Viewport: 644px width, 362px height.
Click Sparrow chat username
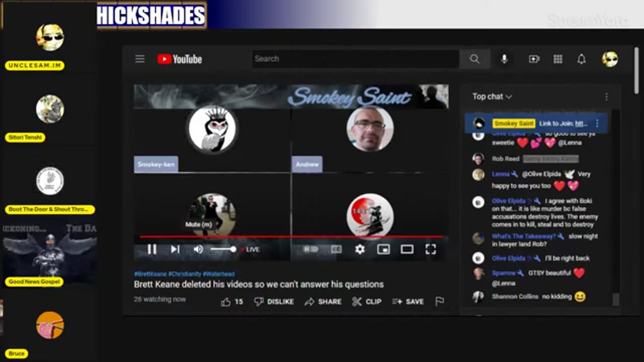(504, 273)
